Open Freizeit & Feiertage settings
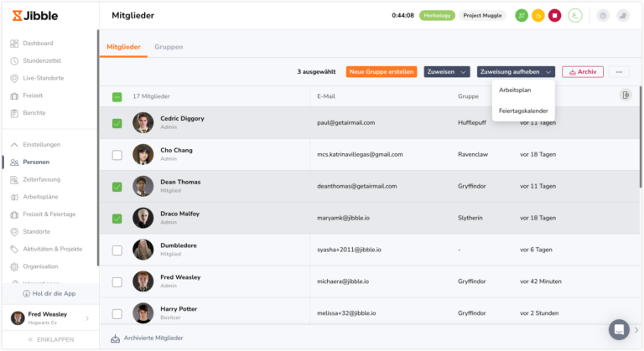This screenshot has width=644, height=351. coord(49,214)
